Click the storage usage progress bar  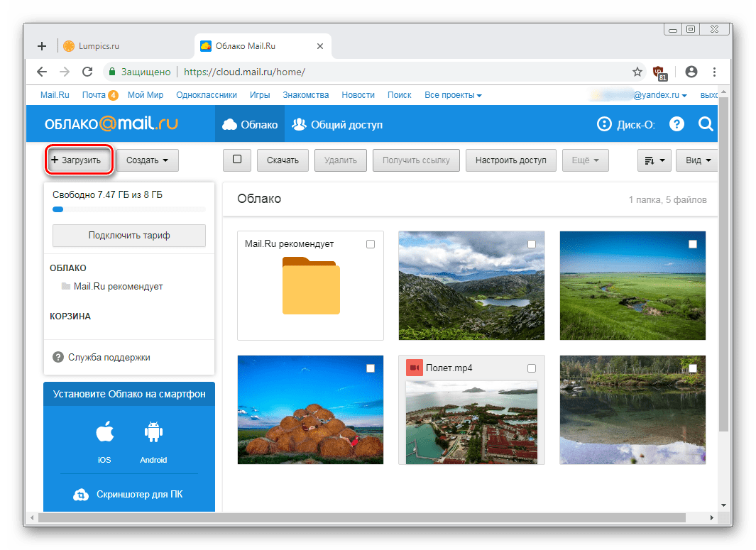tap(129, 209)
